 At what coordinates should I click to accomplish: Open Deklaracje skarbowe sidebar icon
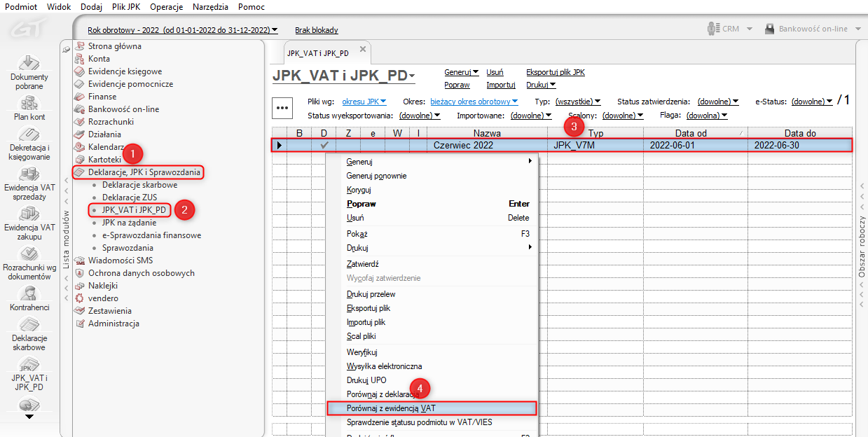pos(29,325)
